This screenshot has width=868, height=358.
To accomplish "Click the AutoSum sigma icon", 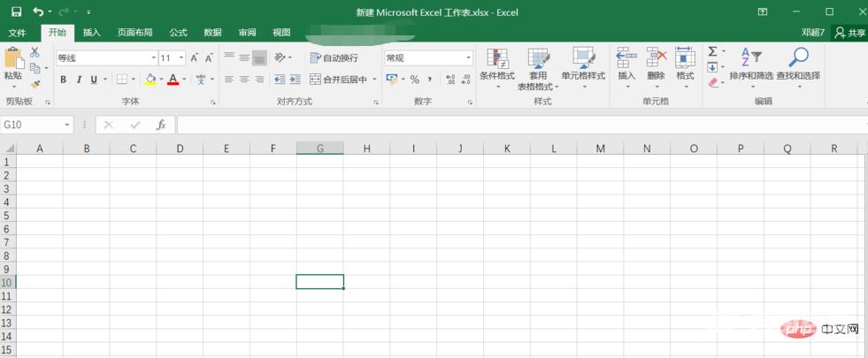I will pos(712,52).
